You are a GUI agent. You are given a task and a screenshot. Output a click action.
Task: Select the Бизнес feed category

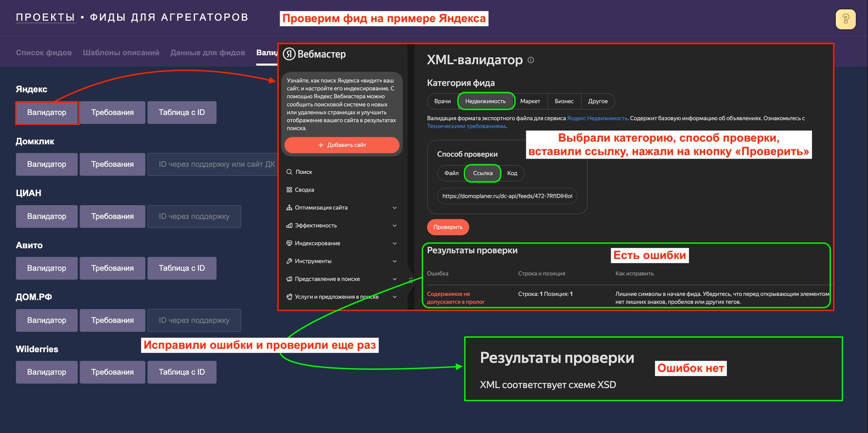point(564,101)
